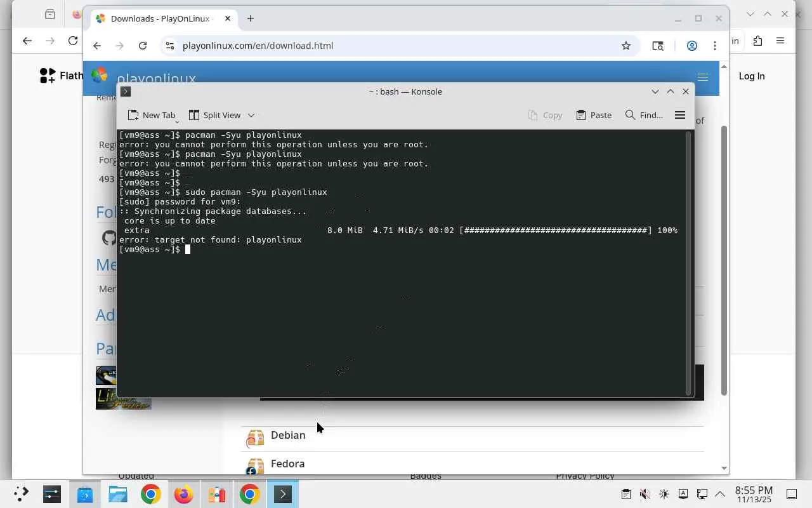Click the Konsole terminal scrollbar
This screenshot has width=812, height=508.
(688, 263)
